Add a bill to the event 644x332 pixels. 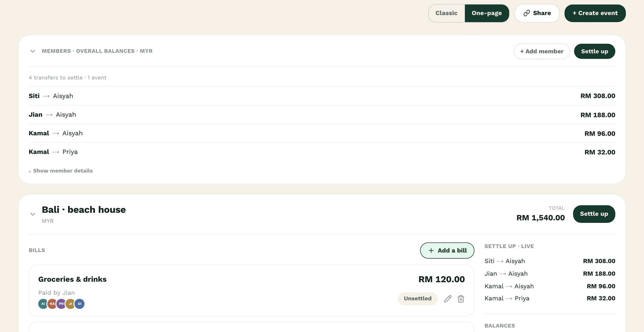click(x=447, y=250)
